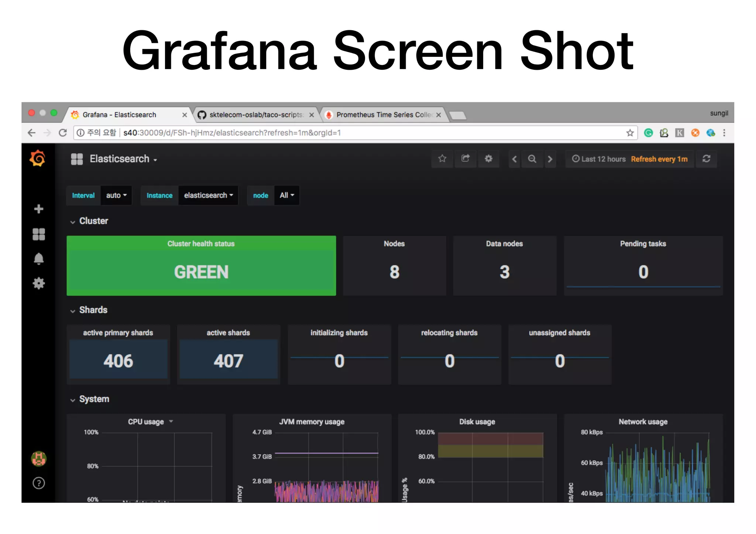756x534 pixels.
Task: Open the Instance elasticsearch dropdown
Action: (208, 195)
